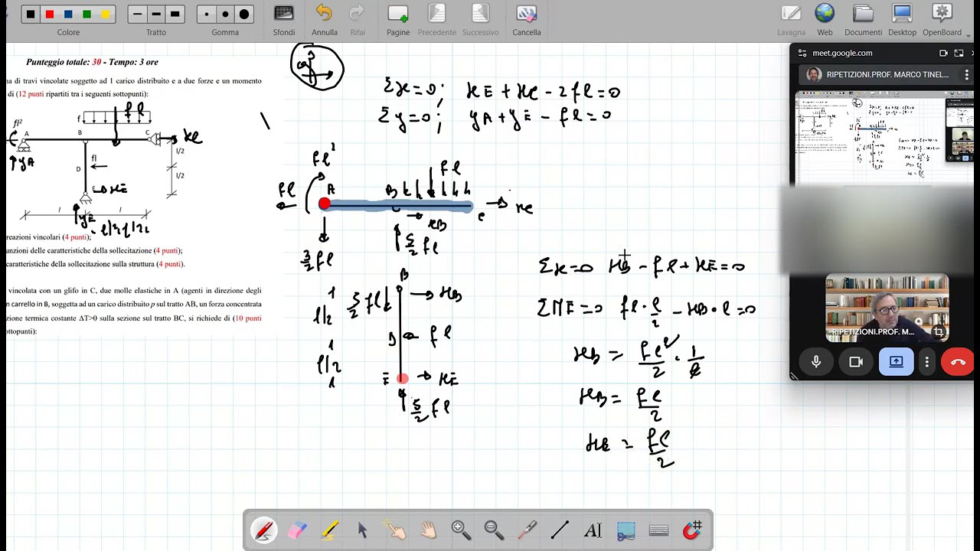Select the blue pen color
980x551 pixels.
point(68,14)
